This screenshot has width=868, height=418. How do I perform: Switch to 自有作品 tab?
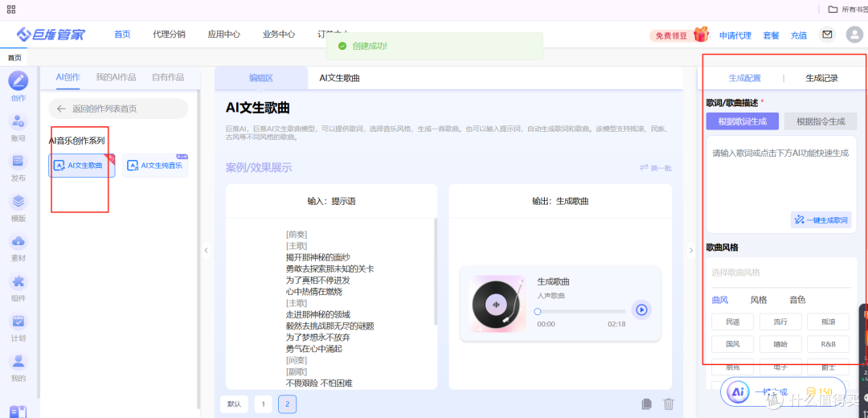[168, 77]
